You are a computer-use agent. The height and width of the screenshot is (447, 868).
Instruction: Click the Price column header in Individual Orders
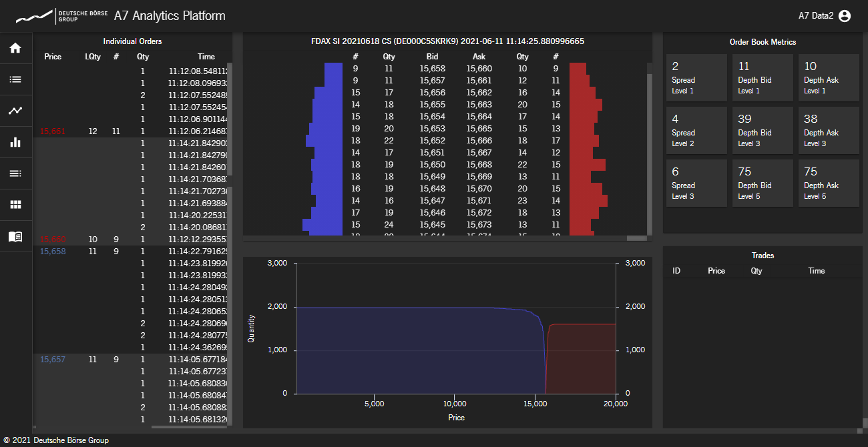53,57
